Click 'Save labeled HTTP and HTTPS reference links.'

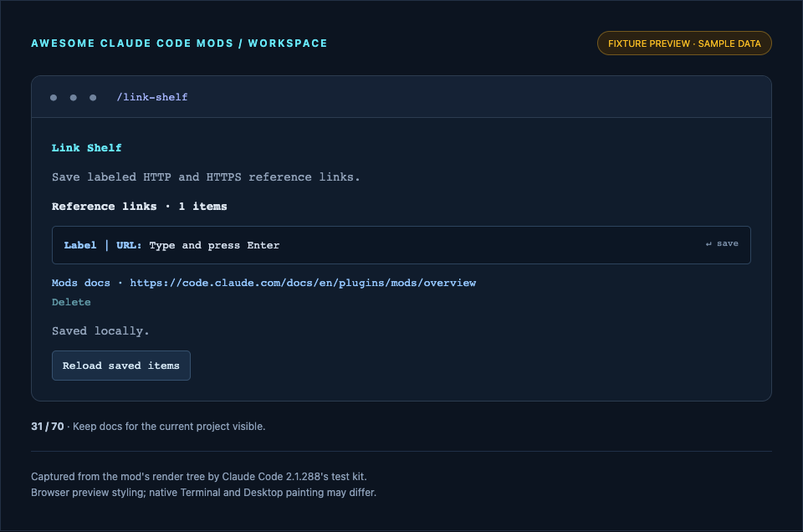coord(206,177)
